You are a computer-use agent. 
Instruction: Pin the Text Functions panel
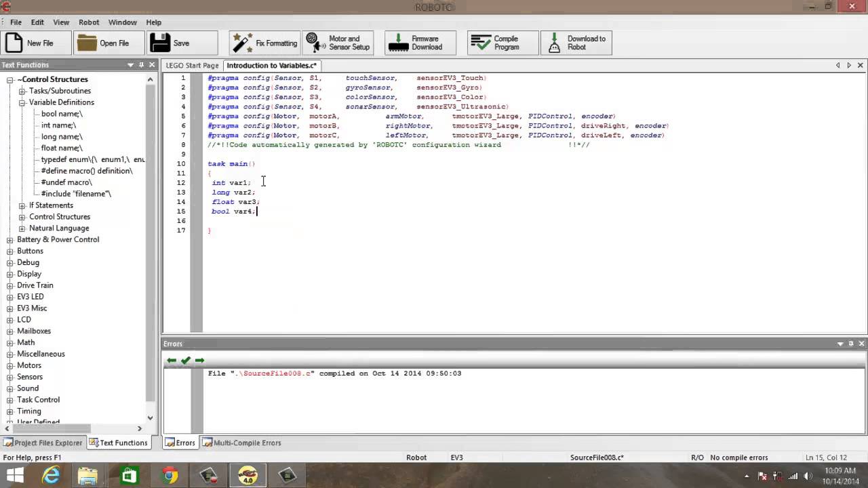(x=142, y=65)
